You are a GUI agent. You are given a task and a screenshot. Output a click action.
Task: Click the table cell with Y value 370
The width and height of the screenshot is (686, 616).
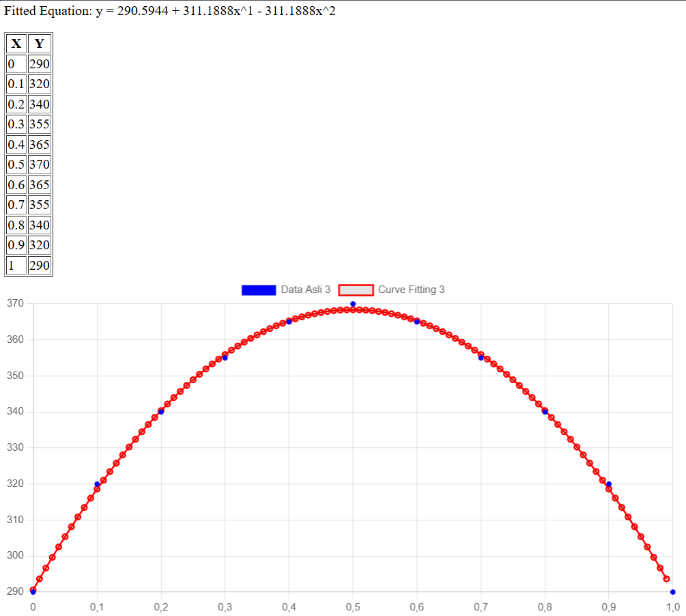click(x=40, y=165)
